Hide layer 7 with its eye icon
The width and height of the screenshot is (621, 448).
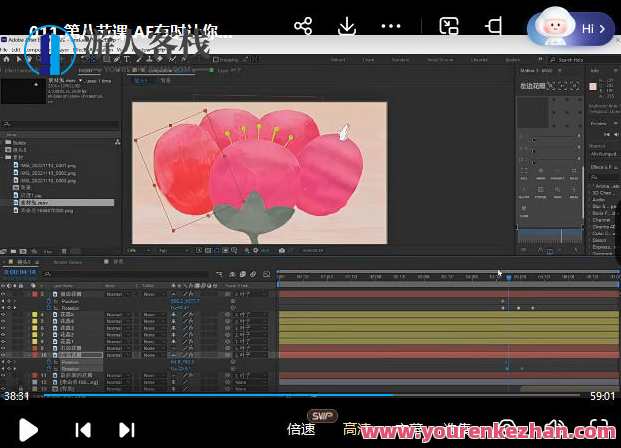click(x=3, y=335)
